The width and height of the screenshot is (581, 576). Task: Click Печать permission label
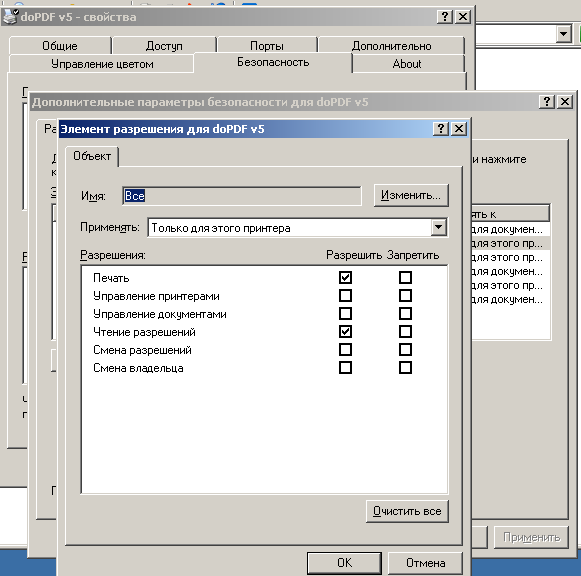tap(111, 278)
